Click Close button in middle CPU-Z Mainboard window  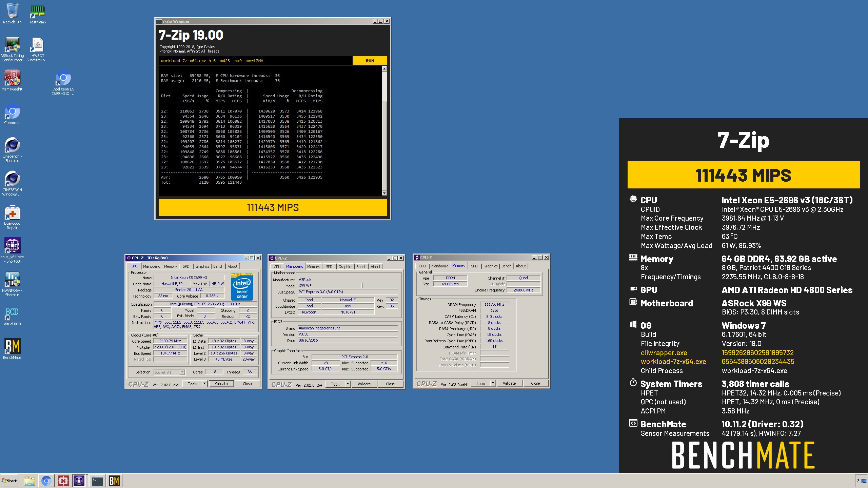point(390,384)
